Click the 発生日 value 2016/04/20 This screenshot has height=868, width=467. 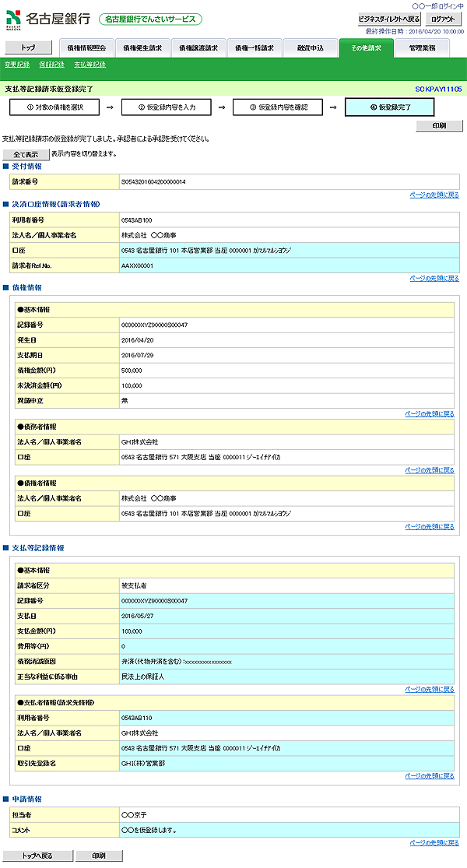tap(137, 340)
